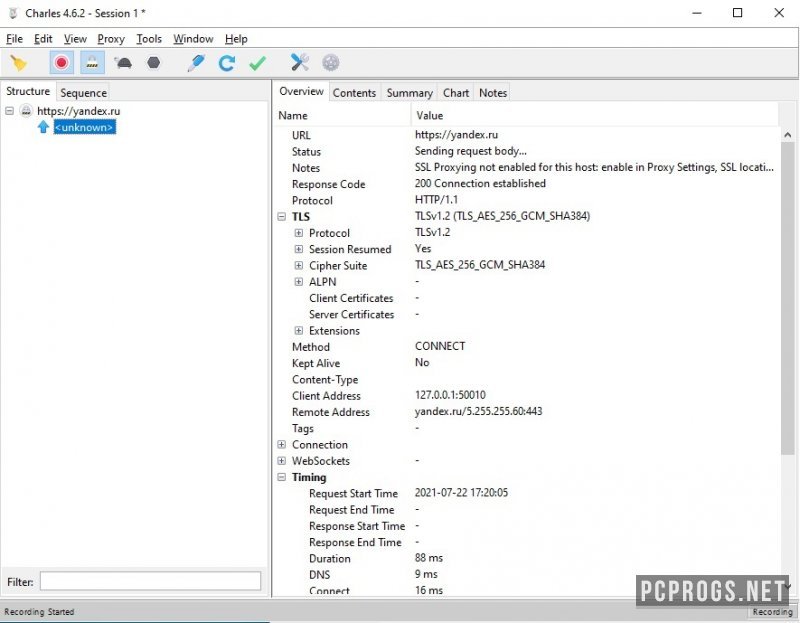Open the Tools wrench icon
The height and width of the screenshot is (623, 800).
(x=300, y=63)
